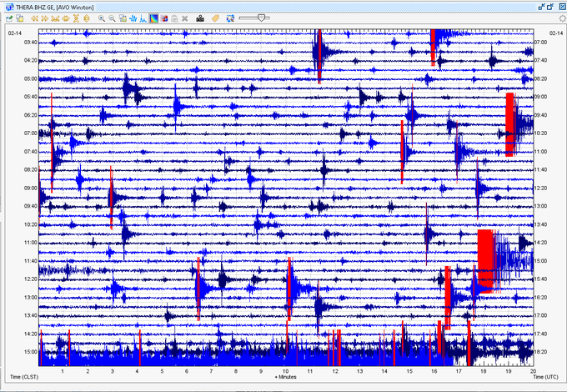Click the gray X remove icon
The height and width of the screenshot is (392, 567).
(x=184, y=18)
